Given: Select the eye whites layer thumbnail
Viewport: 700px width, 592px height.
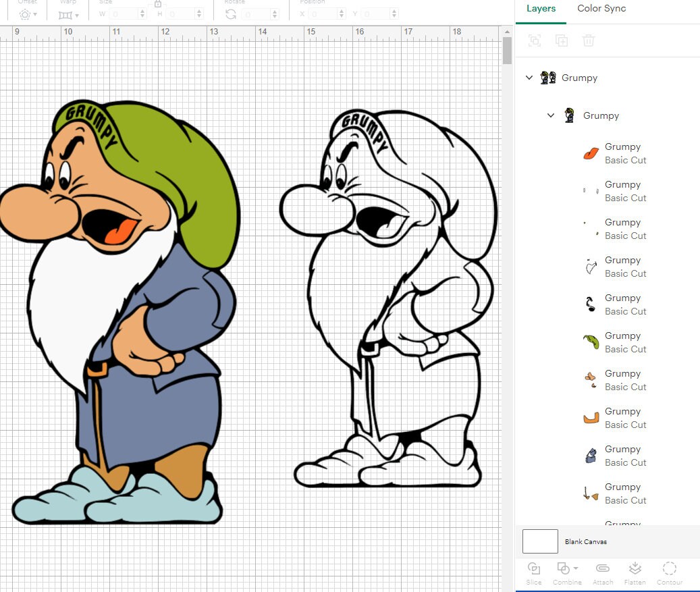Looking at the screenshot, I should pos(591,190).
